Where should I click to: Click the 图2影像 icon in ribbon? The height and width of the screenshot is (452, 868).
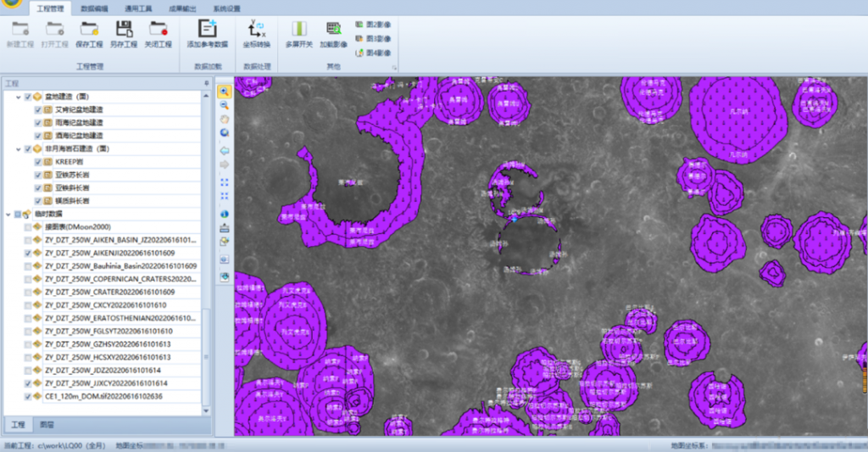[359, 25]
